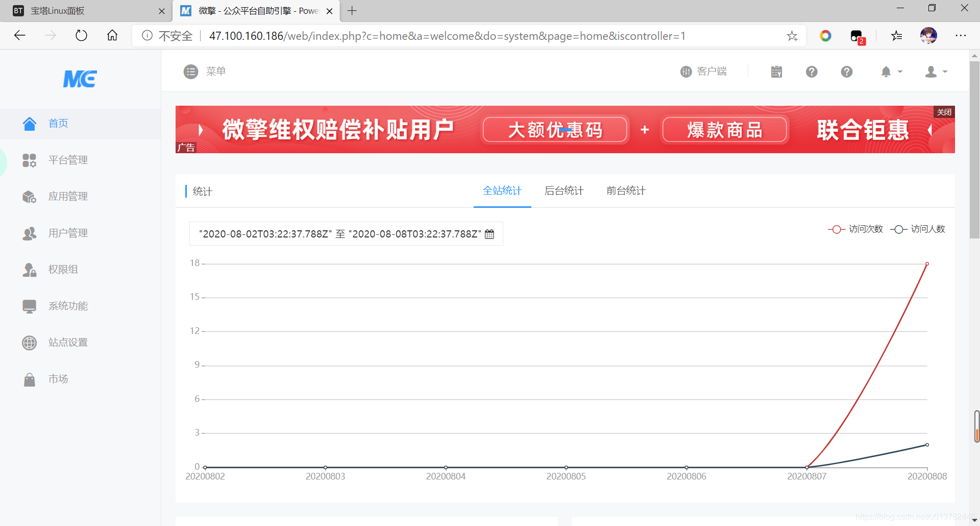Click the ME logo in sidebar
The image size is (980, 526).
coord(80,79)
